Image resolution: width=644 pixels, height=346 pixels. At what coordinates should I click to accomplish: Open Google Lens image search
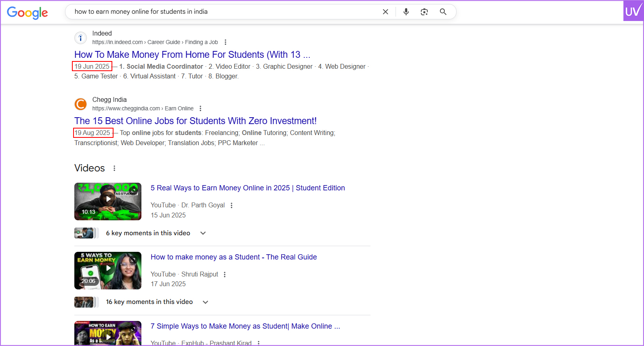point(424,12)
